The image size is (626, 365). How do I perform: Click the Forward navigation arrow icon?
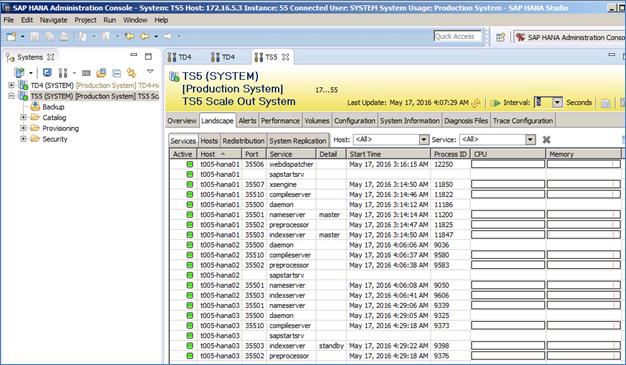167,36
